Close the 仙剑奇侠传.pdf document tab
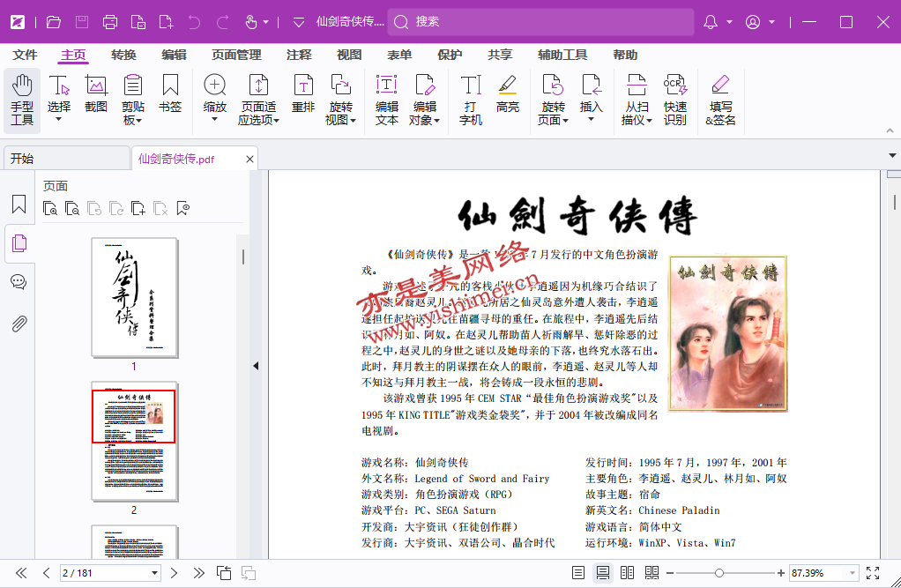Image resolution: width=901 pixels, height=588 pixels. click(x=249, y=160)
